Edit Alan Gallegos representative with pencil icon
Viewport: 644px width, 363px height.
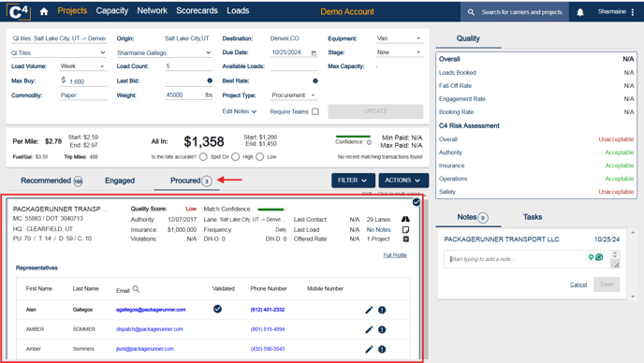click(369, 310)
